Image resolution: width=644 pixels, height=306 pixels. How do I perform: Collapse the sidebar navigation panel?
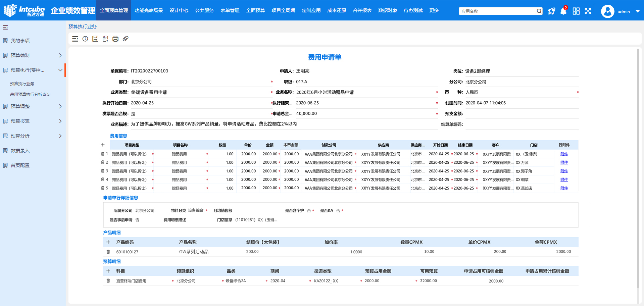pyautogui.click(x=5, y=27)
